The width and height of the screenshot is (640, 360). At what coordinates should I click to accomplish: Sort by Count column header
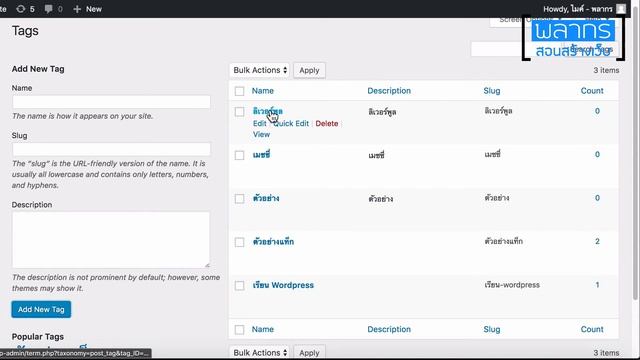click(x=592, y=91)
